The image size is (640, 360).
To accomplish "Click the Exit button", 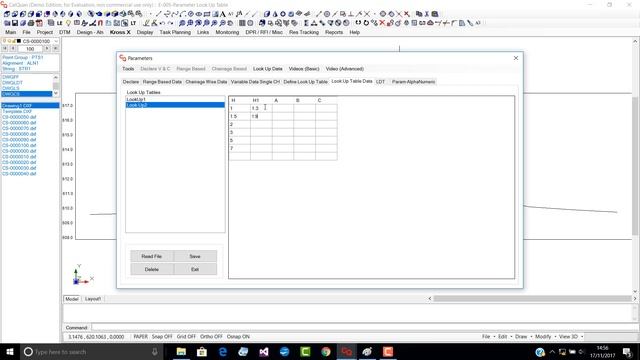I will pyautogui.click(x=195, y=269).
